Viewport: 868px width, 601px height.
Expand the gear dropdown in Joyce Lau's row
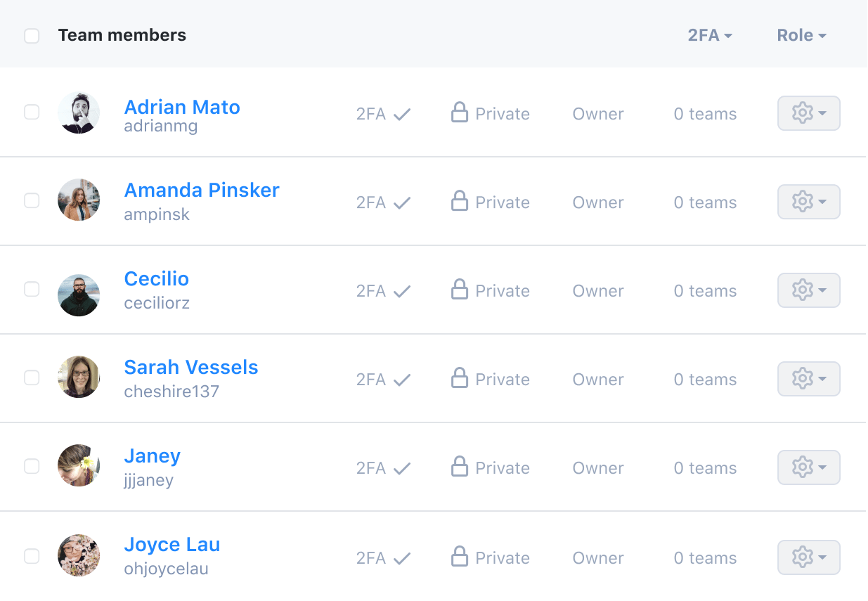(x=808, y=557)
